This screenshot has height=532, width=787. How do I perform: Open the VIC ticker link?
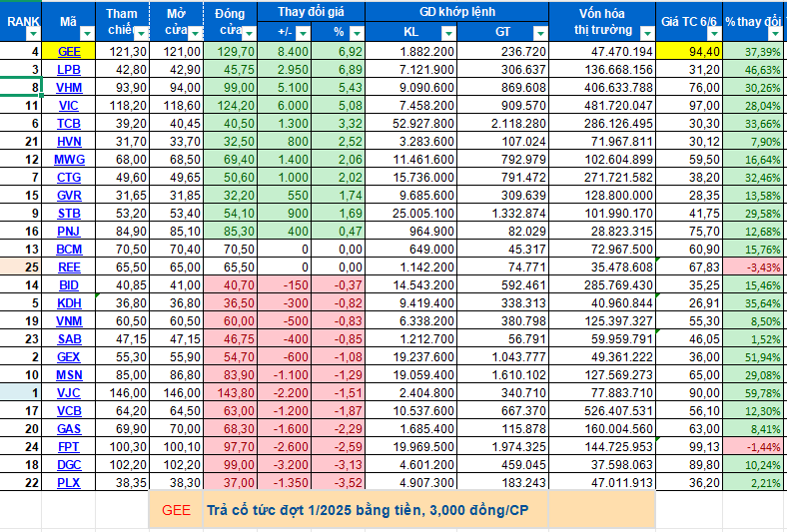coord(69,106)
